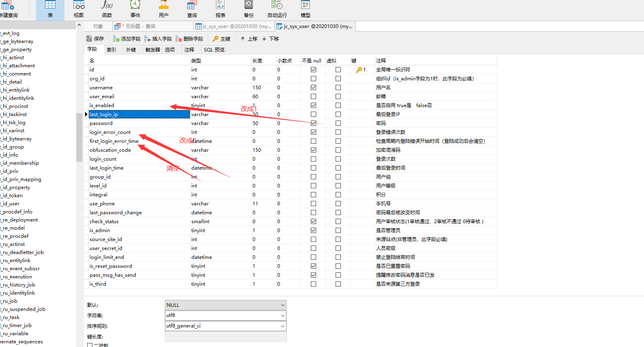Click the 上移 (Move Up) arrow
The image size is (644, 347).
pyautogui.click(x=243, y=39)
